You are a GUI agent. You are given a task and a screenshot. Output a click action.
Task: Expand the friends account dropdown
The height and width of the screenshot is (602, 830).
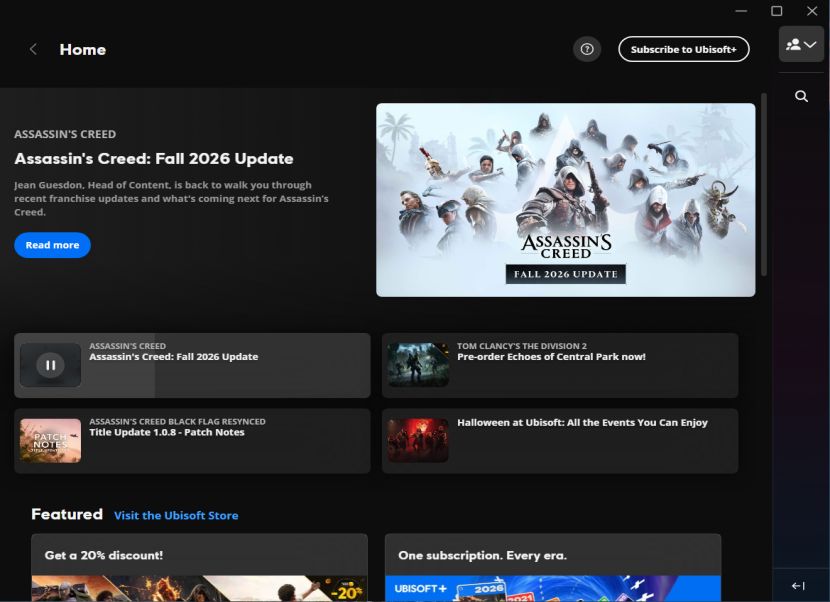(x=801, y=44)
